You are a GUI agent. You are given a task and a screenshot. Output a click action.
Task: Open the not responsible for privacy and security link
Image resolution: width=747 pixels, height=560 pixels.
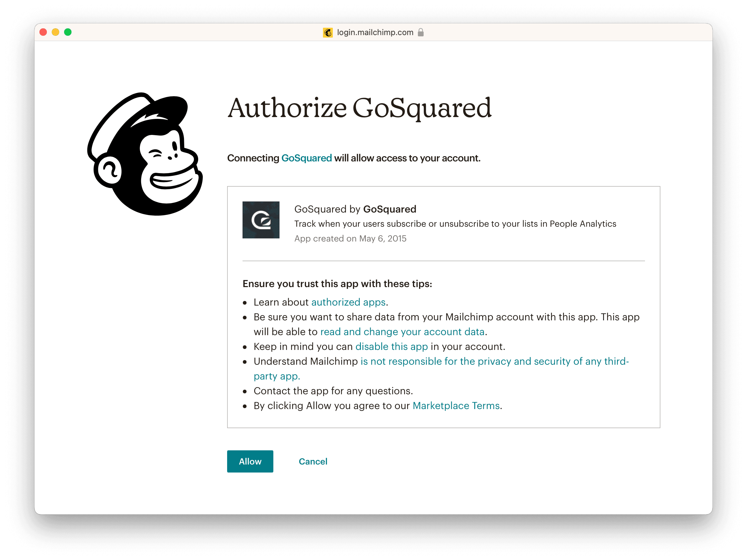441,368
